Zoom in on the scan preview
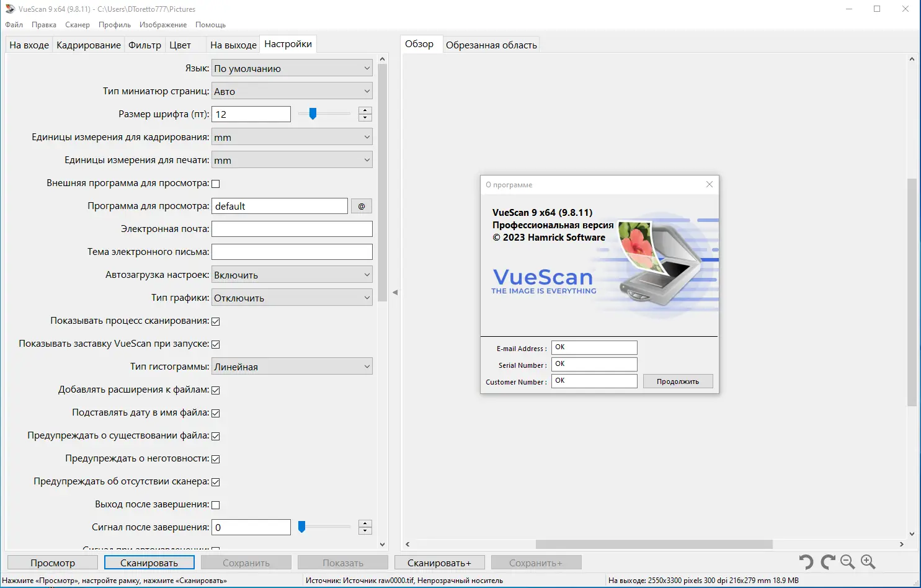Viewport: 921px width, 588px height. pyautogui.click(x=868, y=562)
